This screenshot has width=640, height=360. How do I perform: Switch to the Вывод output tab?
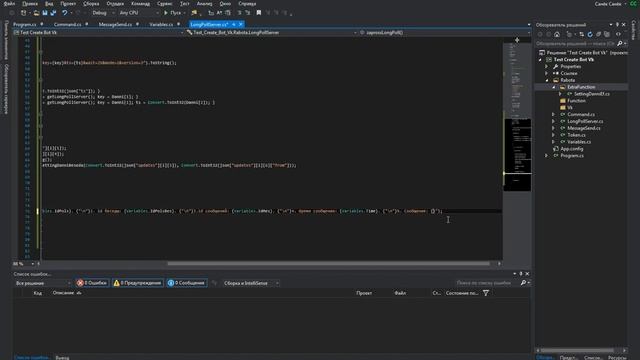click(62, 358)
